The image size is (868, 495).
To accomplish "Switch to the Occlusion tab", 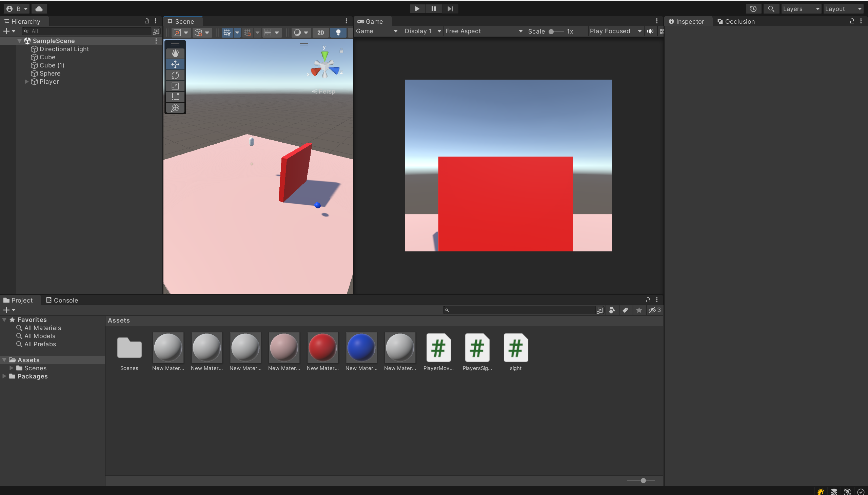I will 739,21.
